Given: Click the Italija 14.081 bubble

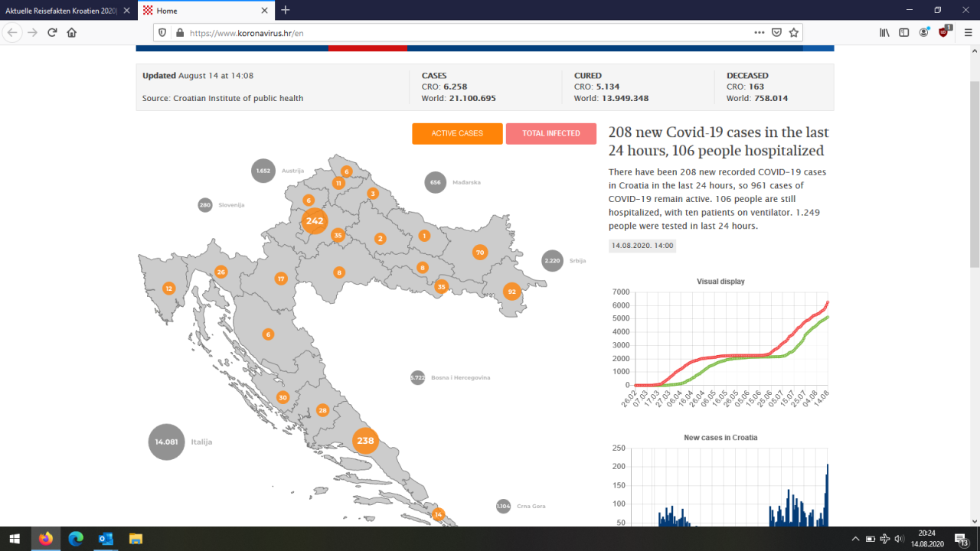Looking at the screenshot, I should [167, 442].
